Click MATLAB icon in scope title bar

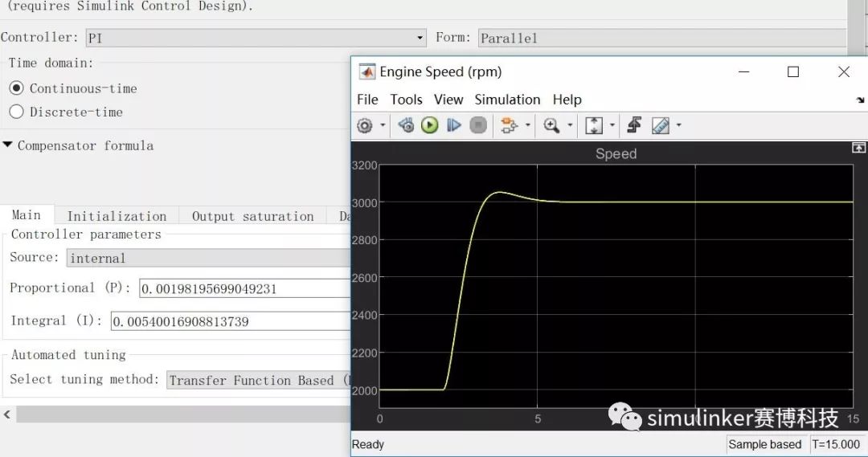coord(366,72)
